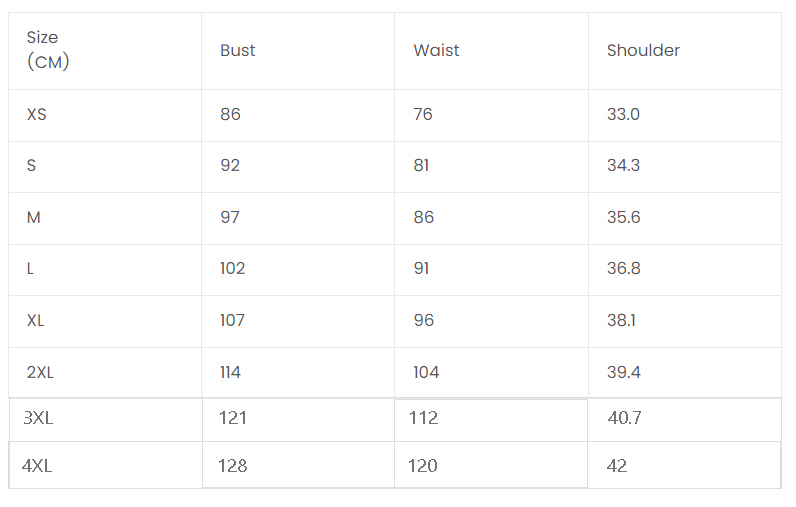Click the Size (CM) header cell
The image size is (796, 507).
click(43, 50)
